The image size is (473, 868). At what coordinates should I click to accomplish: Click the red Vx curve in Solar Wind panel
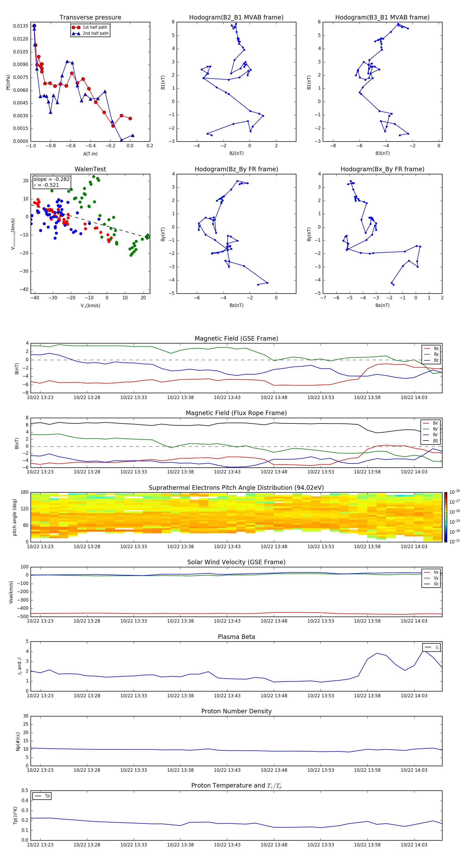click(x=236, y=613)
